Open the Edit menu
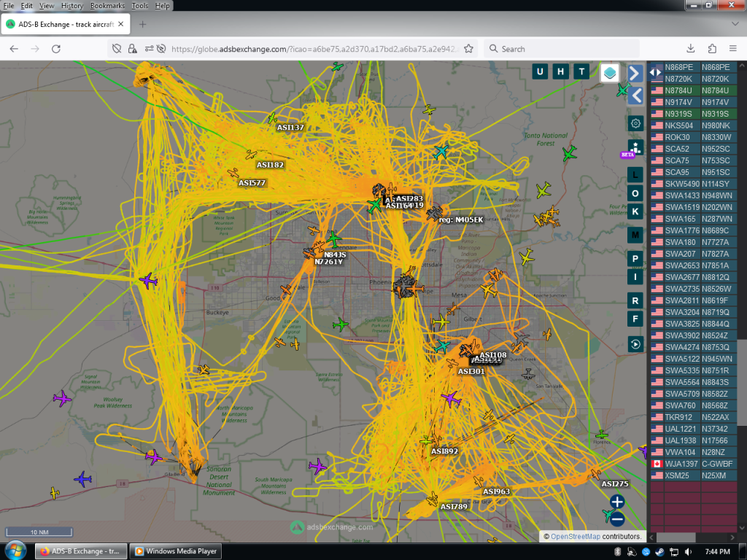Screen dimensions: 747x560 tap(27, 6)
